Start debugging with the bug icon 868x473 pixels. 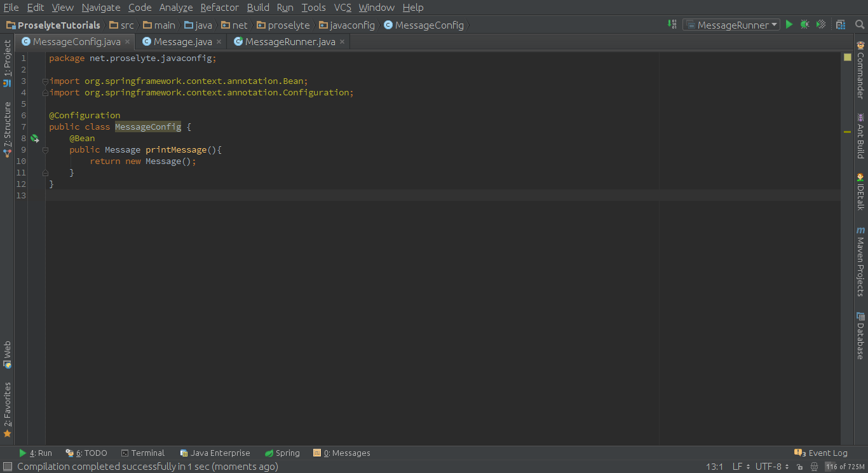(x=804, y=25)
